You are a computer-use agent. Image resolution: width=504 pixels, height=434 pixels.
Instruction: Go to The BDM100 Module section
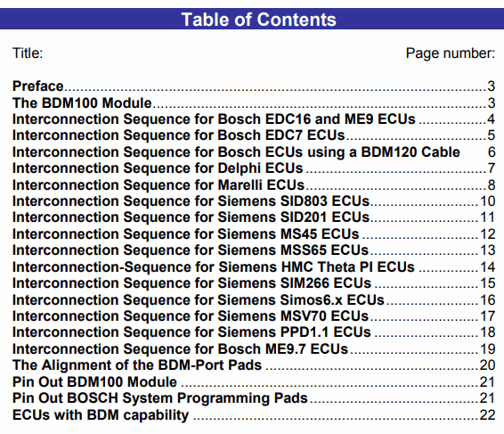pos(254,103)
